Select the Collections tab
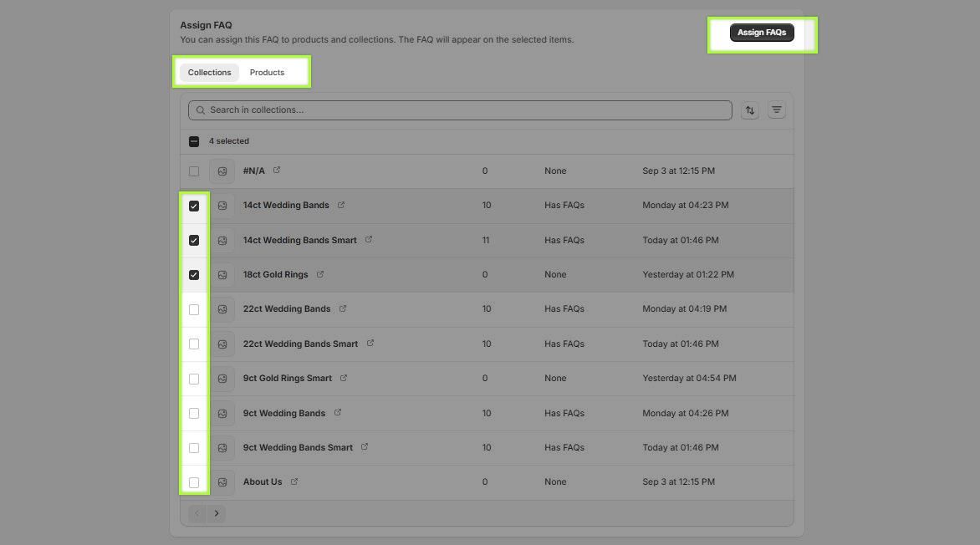 coord(209,73)
